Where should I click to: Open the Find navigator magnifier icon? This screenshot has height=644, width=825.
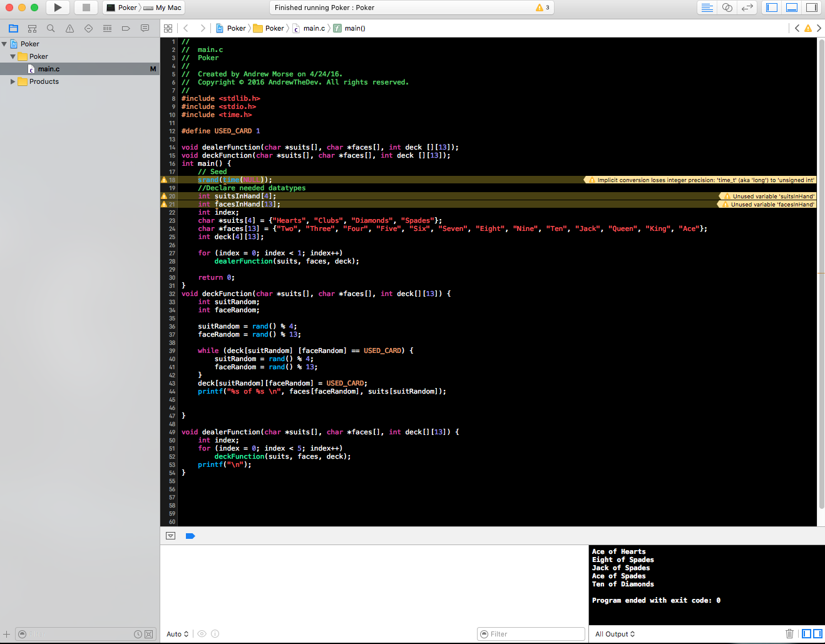51,28
